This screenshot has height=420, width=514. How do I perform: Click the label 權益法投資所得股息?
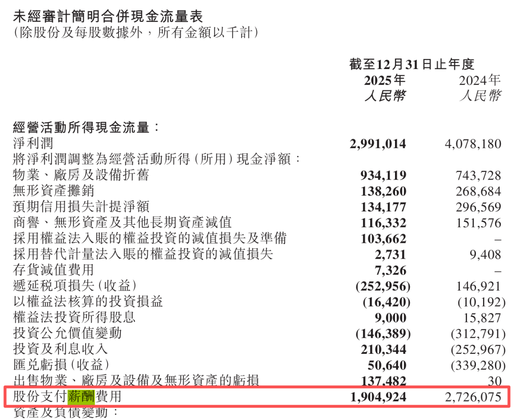[x=74, y=317]
